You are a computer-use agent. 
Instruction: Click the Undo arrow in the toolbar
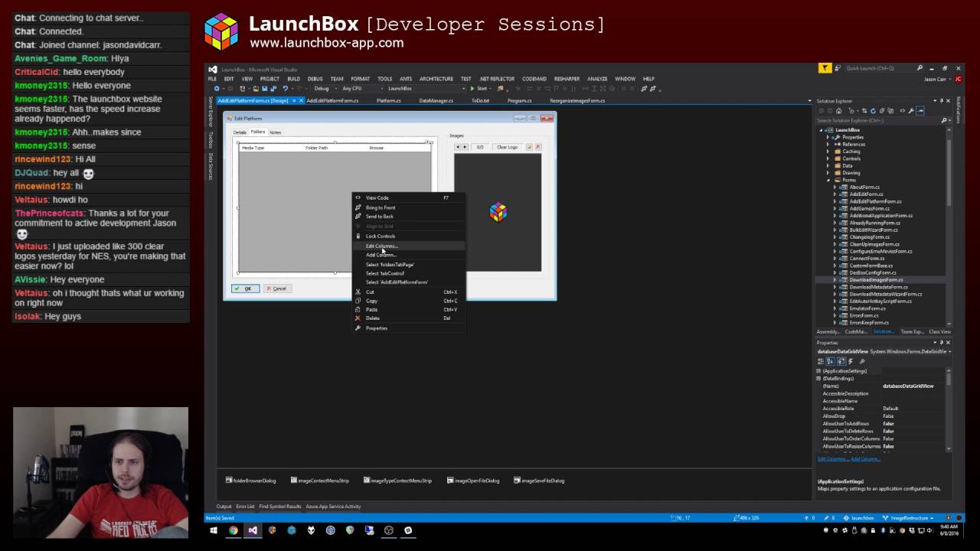pos(285,89)
